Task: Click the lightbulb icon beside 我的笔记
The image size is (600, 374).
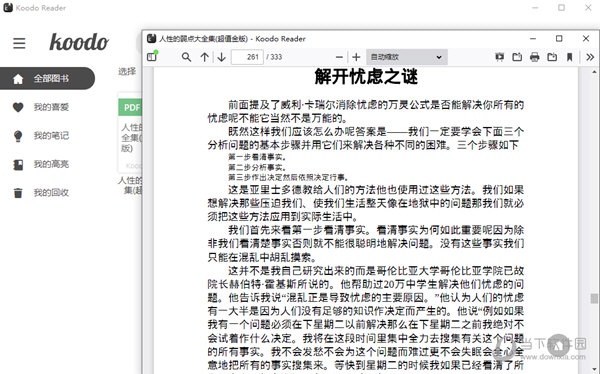Action: click(18, 136)
